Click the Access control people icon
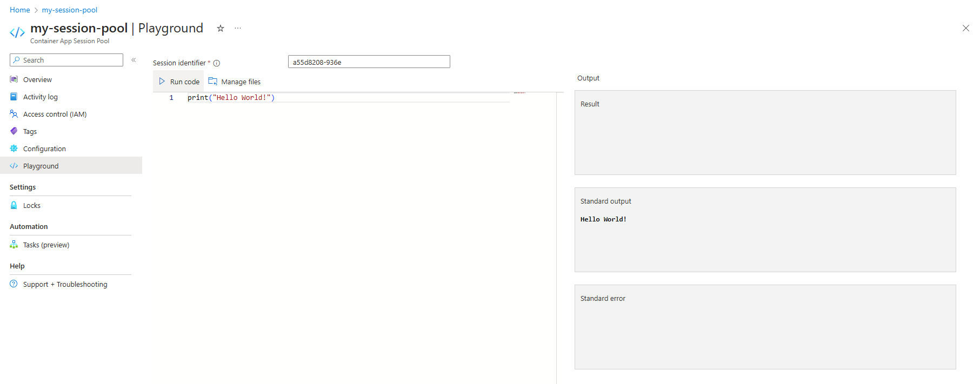 point(14,114)
